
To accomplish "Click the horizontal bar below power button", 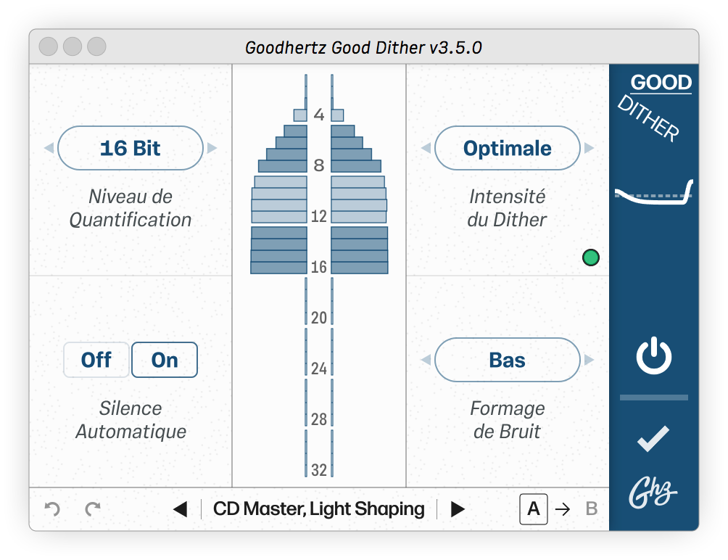I will click(x=654, y=398).
